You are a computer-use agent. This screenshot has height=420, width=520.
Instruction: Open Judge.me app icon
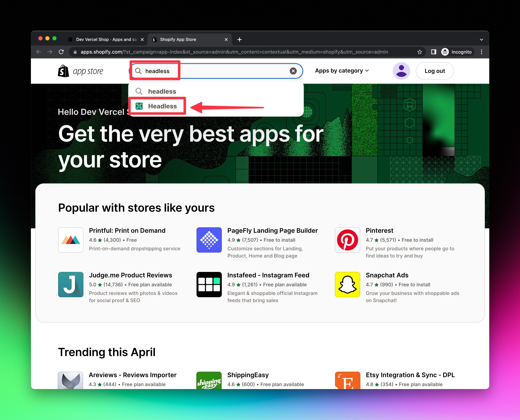click(x=71, y=285)
